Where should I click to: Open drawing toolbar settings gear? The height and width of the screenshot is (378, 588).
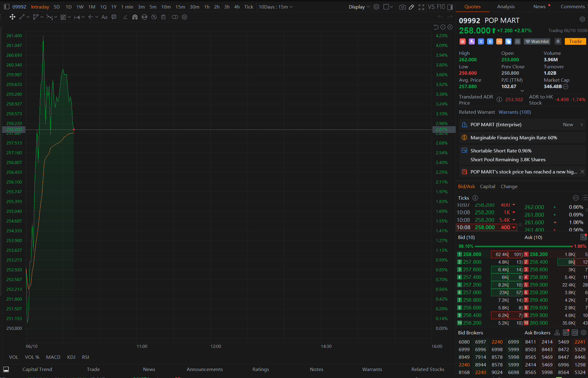[x=185, y=17]
